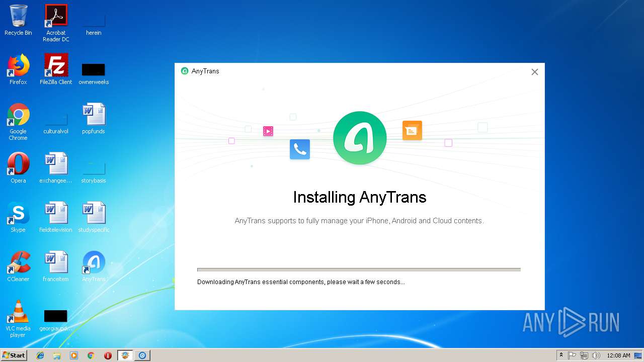Launch Firefox from the desktop
Viewport: 644px width, 362px height.
click(18, 69)
